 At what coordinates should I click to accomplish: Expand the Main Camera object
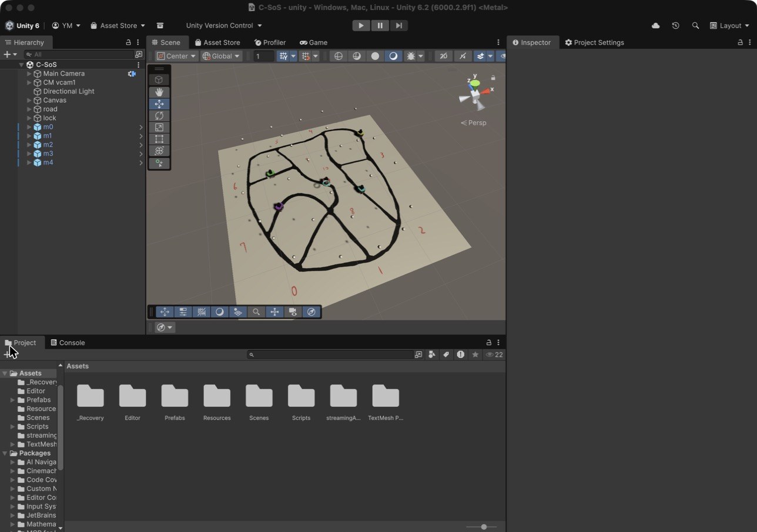[x=29, y=73]
